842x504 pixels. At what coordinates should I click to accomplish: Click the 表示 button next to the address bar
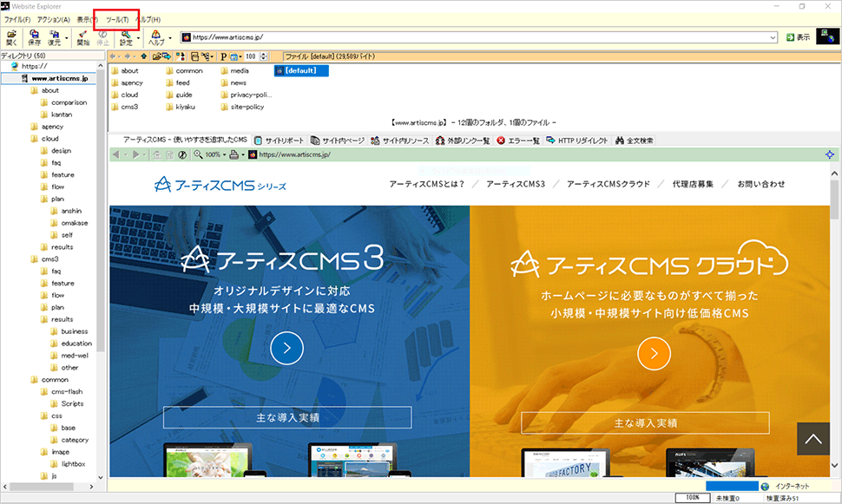click(798, 37)
